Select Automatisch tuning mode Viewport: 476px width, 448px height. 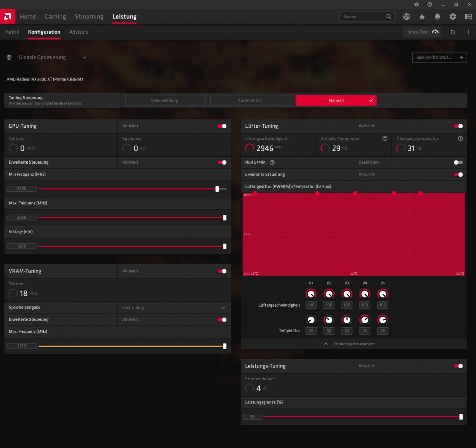pyautogui.click(x=250, y=100)
